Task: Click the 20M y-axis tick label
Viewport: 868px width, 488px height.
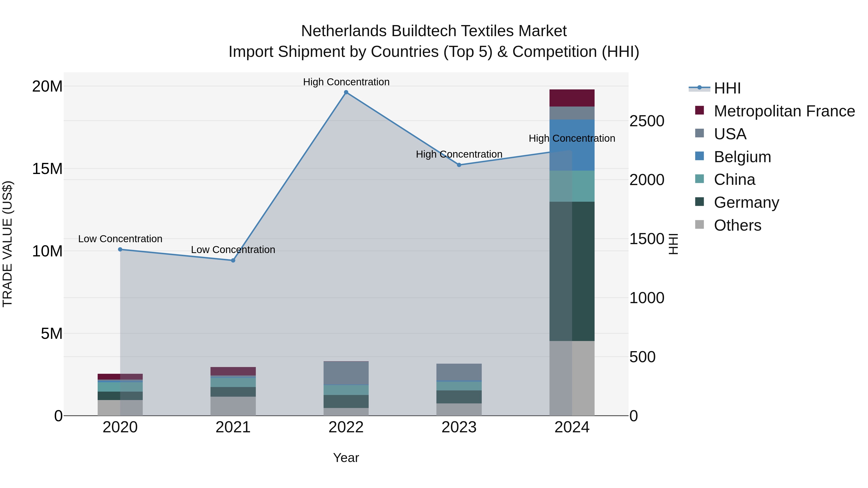Action: (x=47, y=87)
